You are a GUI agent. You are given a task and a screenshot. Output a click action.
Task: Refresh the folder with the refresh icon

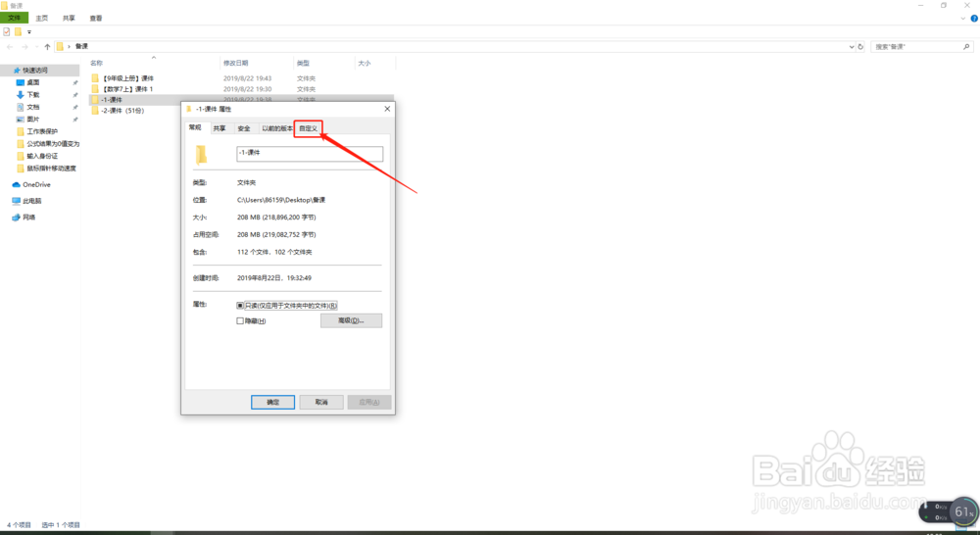coord(860,47)
